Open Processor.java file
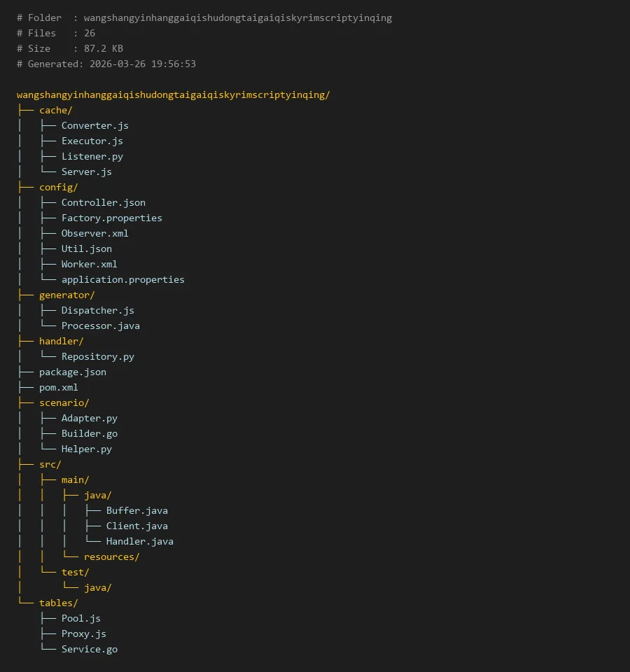The width and height of the screenshot is (630, 672). click(x=100, y=326)
